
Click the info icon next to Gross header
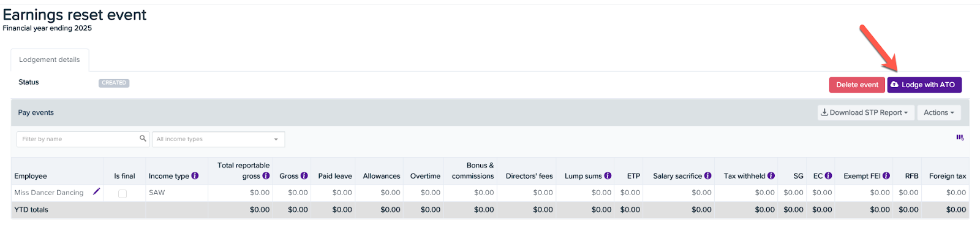coord(304,175)
